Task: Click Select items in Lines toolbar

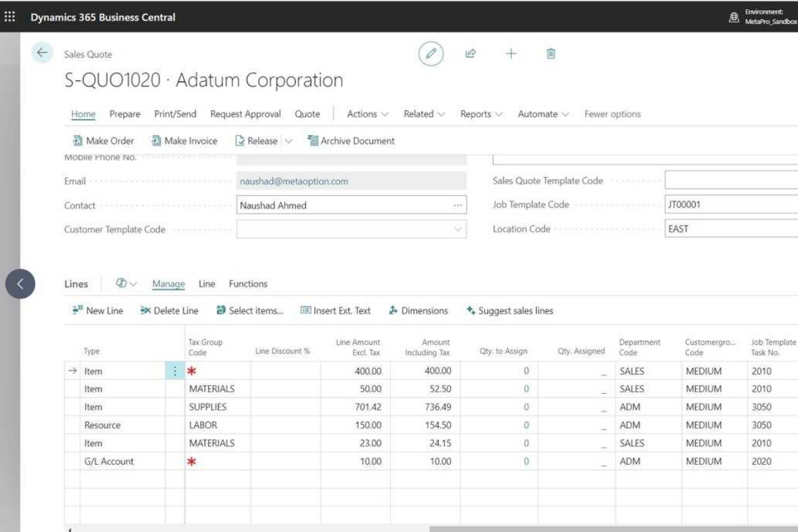Action: [x=250, y=311]
